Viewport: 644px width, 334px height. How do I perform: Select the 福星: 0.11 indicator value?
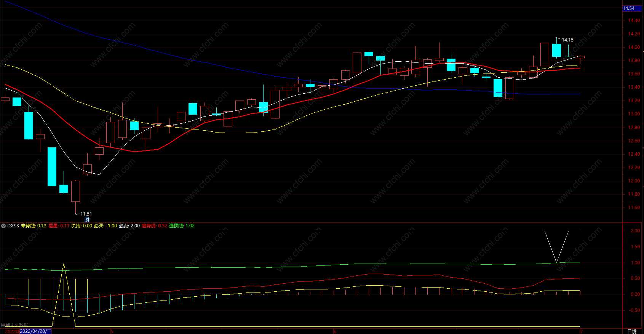point(59,226)
